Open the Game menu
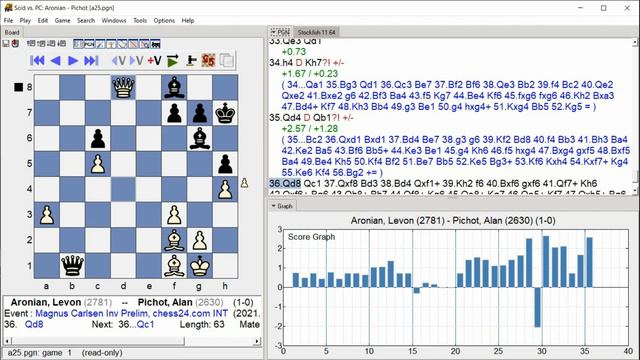Viewport: 640px width, 360px height. [62, 20]
